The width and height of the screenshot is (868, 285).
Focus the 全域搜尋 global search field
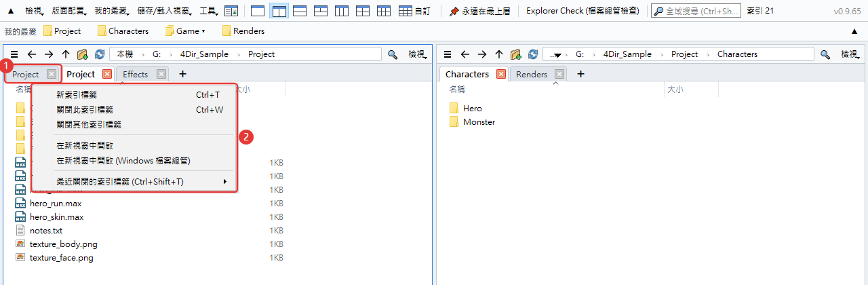696,11
